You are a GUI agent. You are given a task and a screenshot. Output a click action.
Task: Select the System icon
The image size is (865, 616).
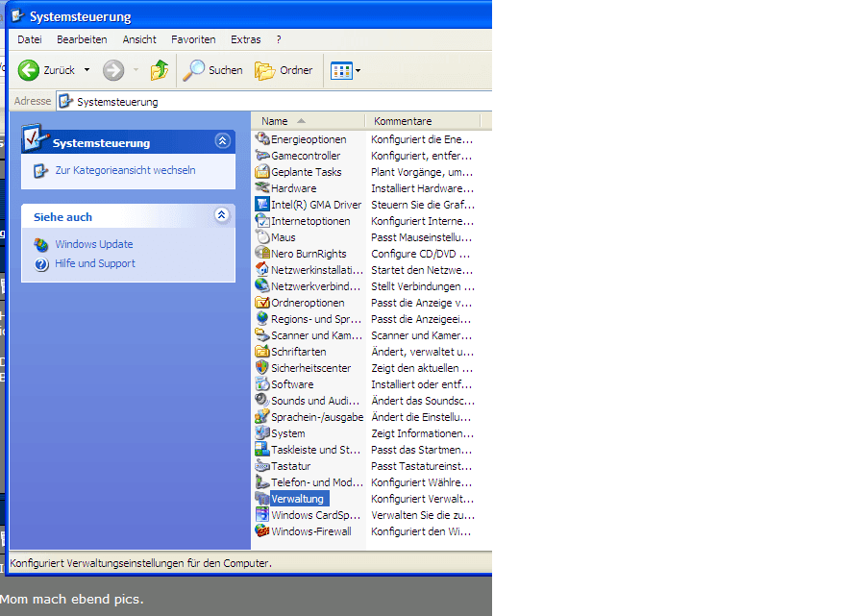262,433
